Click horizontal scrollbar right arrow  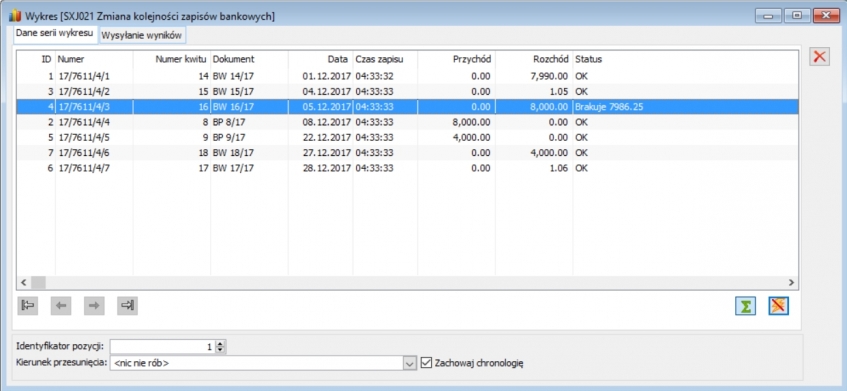[791, 282]
